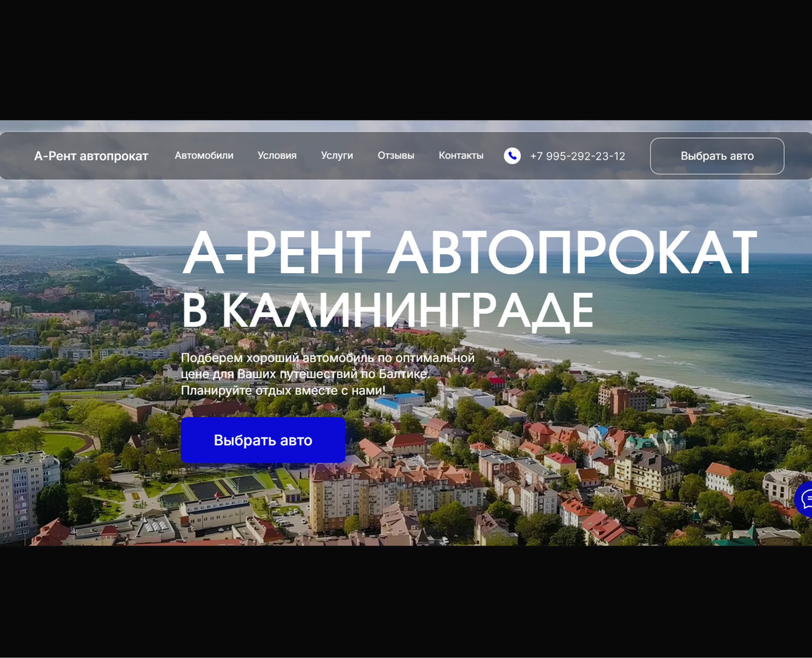Open the Отзывы navigation link

tap(395, 155)
